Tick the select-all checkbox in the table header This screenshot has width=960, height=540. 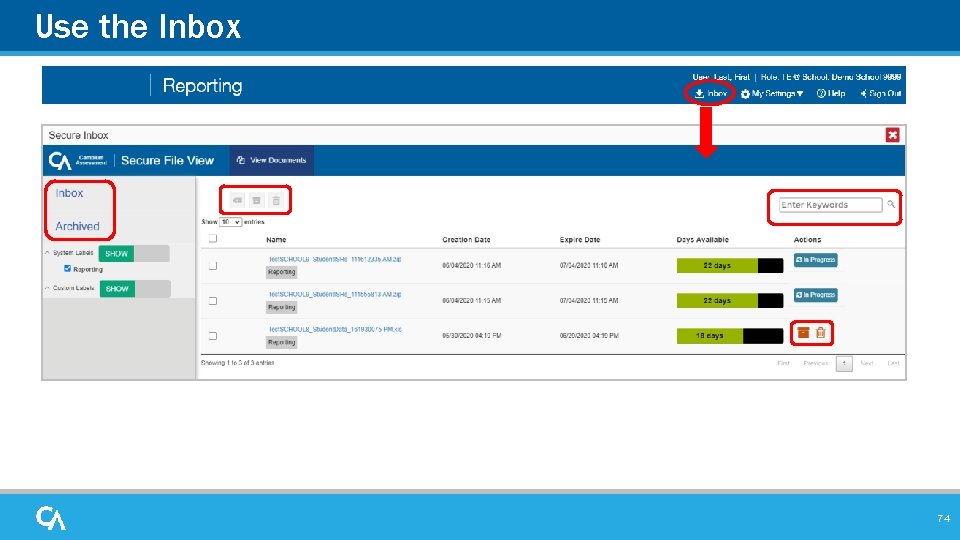(212, 238)
